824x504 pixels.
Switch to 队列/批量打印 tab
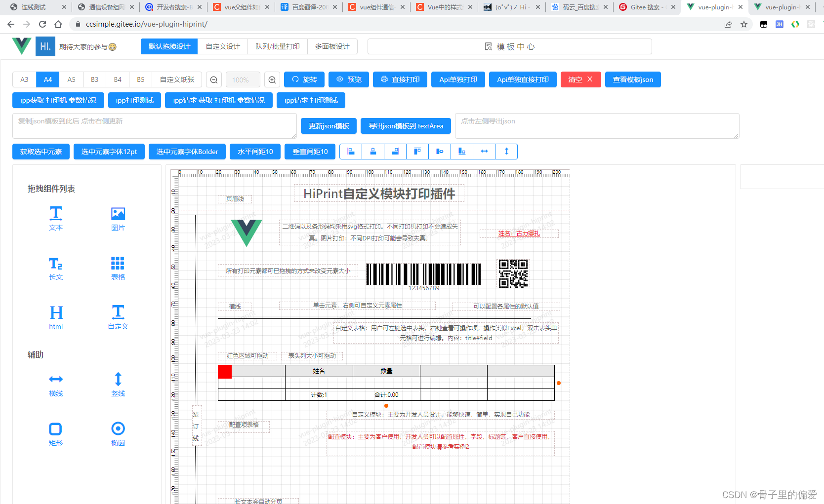tap(278, 46)
